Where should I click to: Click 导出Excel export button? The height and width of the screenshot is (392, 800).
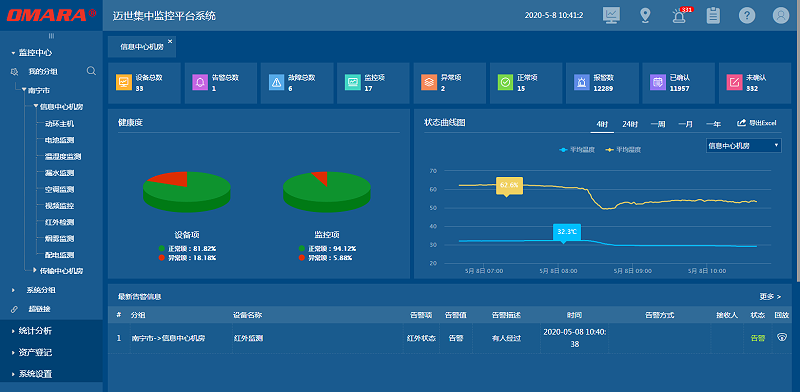pyautogui.click(x=757, y=123)
